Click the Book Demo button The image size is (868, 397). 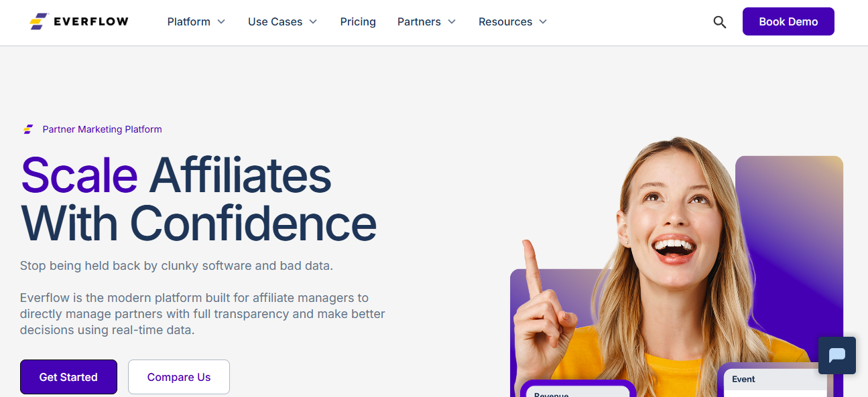(788, 21)
